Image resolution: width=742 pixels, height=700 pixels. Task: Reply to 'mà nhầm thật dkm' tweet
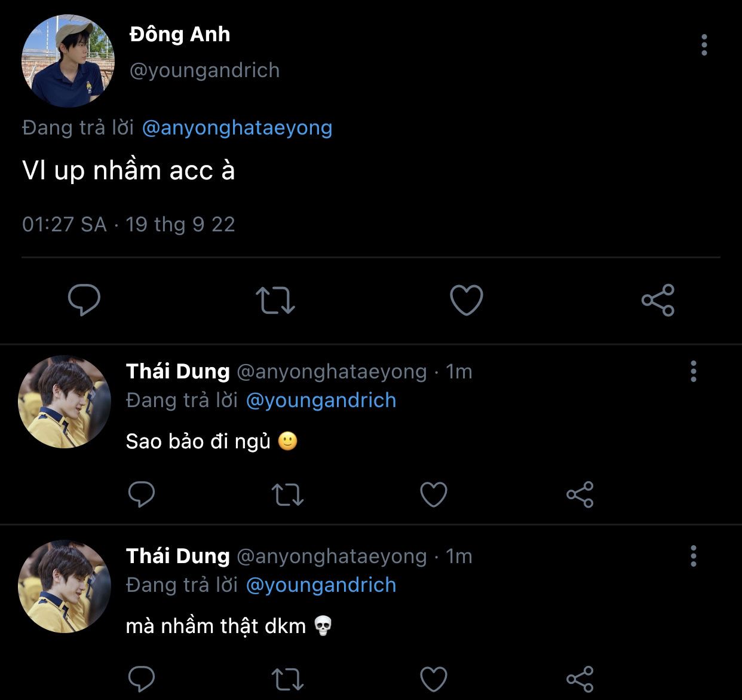142,679
